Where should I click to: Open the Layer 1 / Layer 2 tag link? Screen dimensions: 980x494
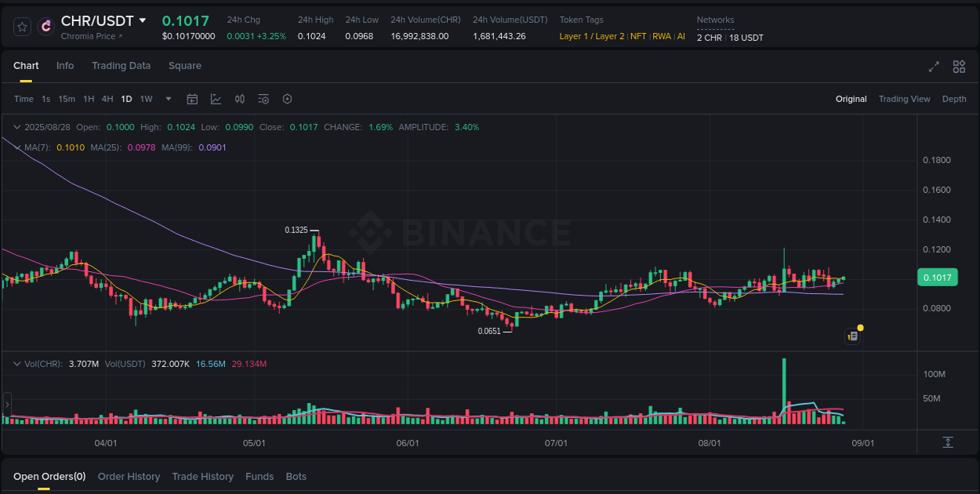592,35
